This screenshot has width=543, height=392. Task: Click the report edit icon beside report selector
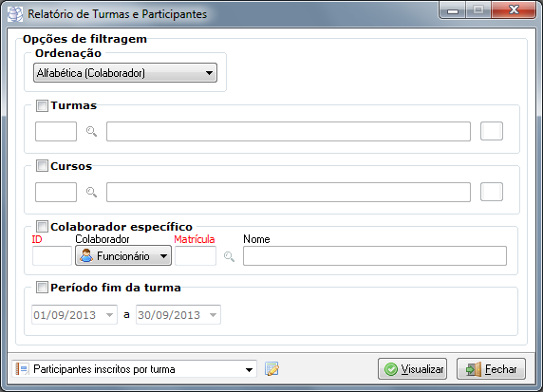(x=271, y=369)
